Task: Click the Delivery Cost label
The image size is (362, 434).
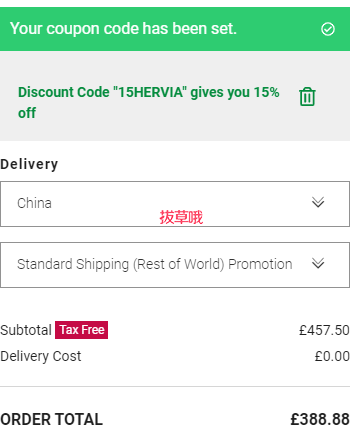Action: pyautogui.click(x=41, y=356)
